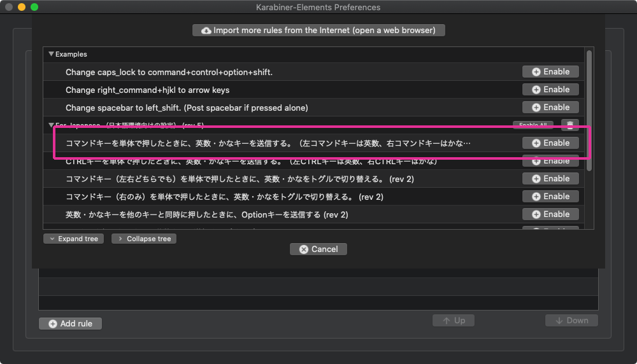This screenshot has height=364, width=637.
Task: Click the X icon on Cancel button
Action: pyautogui.click(x=304, y=249)
